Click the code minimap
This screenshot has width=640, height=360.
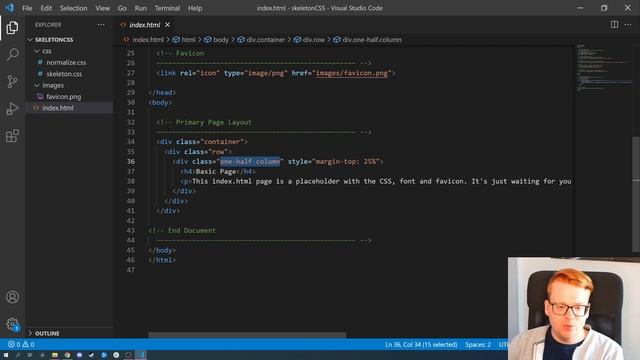point(604,67)
